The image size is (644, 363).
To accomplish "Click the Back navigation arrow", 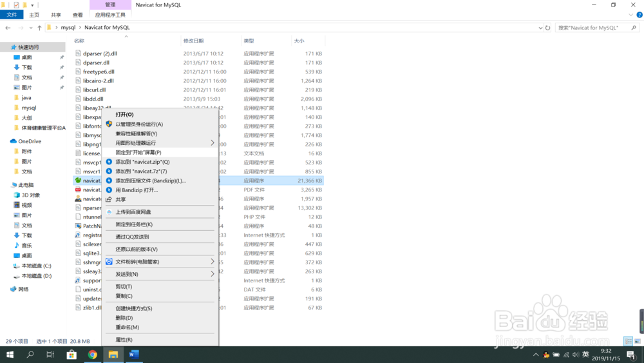I will point(8,28).
